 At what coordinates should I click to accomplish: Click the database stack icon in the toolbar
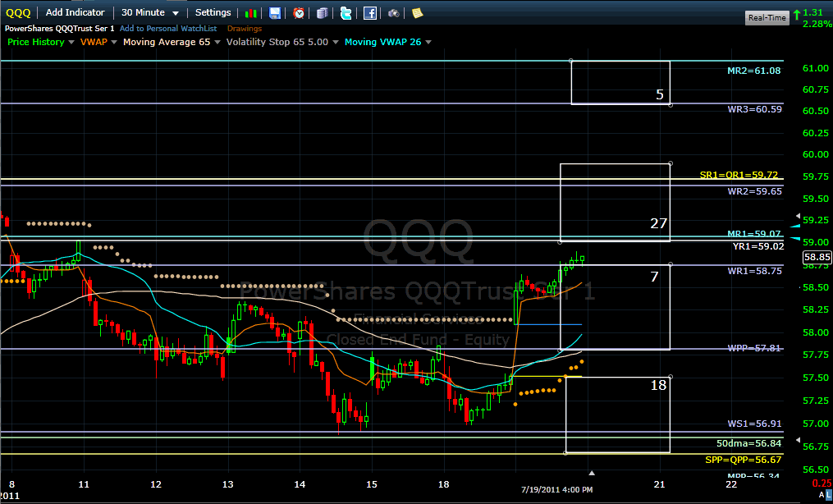tap(323, 13)
